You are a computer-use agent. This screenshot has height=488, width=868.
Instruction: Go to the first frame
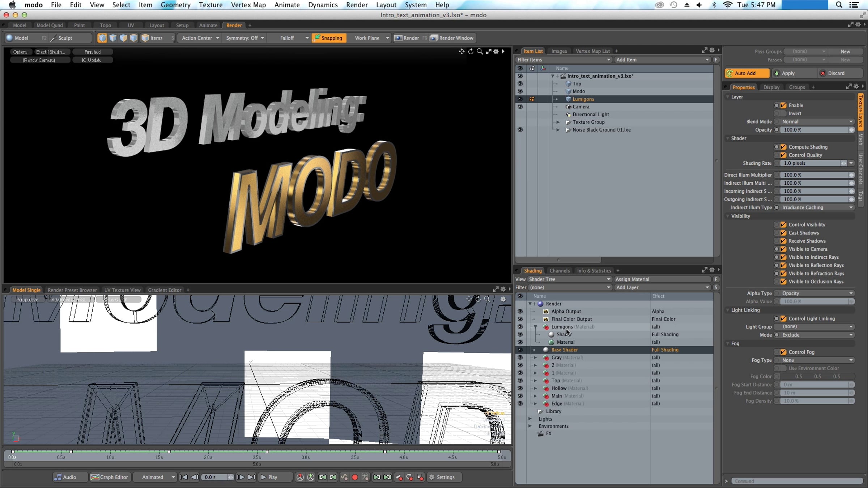(183, 477)
